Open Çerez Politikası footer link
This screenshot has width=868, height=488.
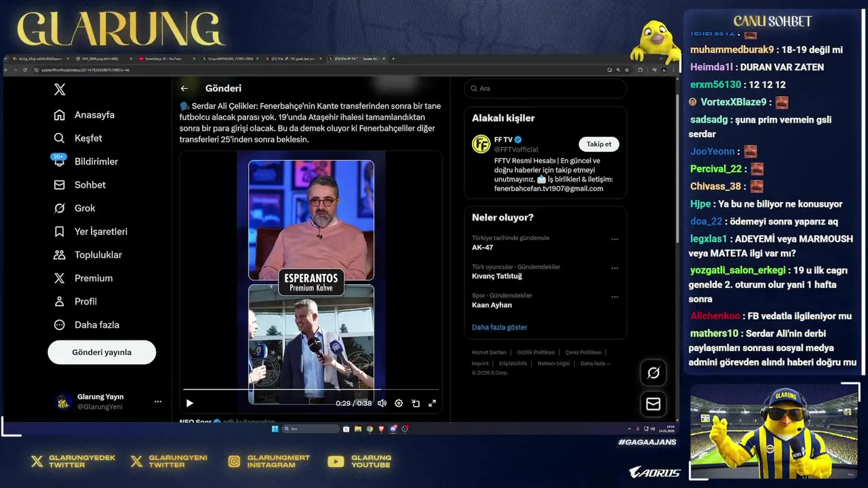coord(583,352)
